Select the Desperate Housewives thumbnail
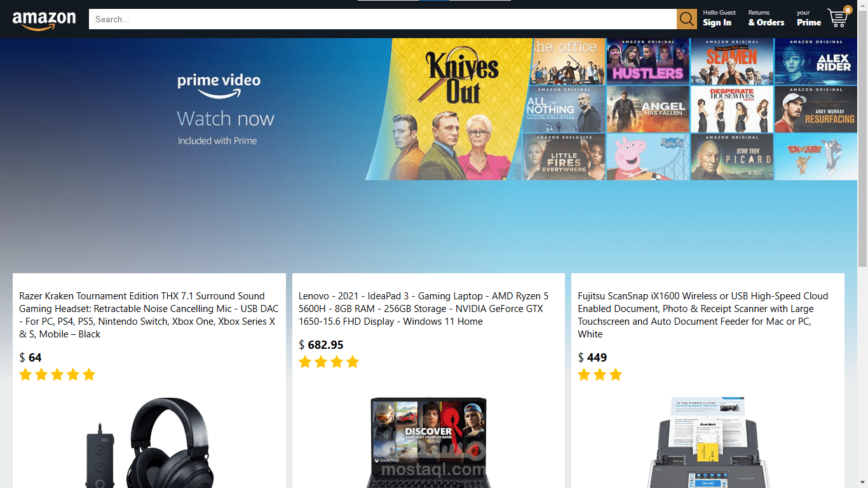 click(x=732, y=109)
